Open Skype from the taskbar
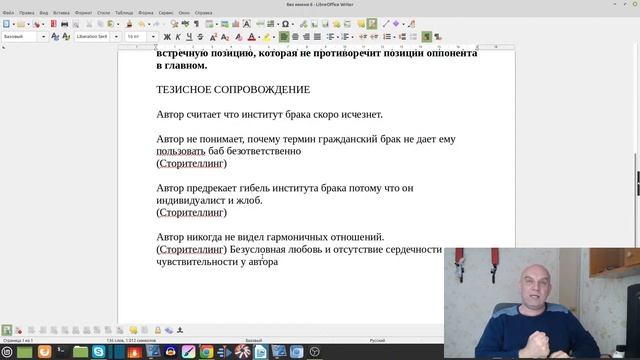The height and width of the screenshot is (360, 640). point(98,351)
